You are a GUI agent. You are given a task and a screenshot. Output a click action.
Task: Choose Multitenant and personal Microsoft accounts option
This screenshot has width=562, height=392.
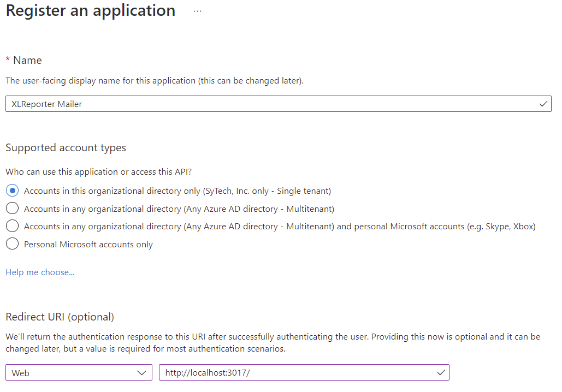pos(12,226)
